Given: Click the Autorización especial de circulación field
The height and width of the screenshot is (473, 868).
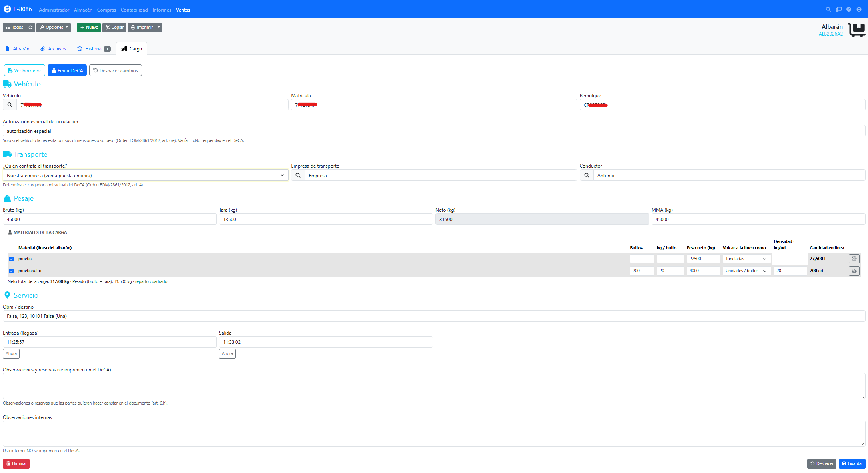Looking at the screenshot, I should pos(434,131).
